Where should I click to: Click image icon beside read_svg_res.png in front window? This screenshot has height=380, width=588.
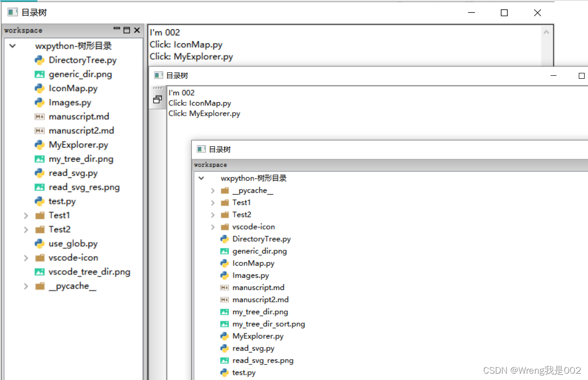pyautogui.click(x=224, y=361)
